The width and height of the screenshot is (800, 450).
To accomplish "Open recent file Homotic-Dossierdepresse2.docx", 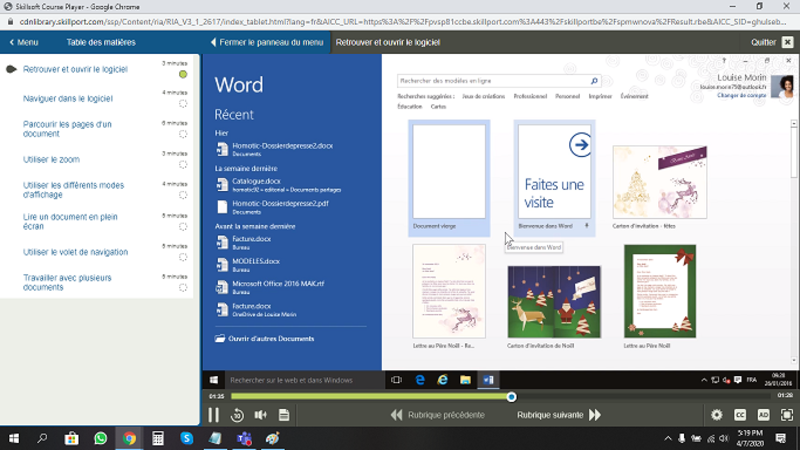I will click(x=276, y=149).
